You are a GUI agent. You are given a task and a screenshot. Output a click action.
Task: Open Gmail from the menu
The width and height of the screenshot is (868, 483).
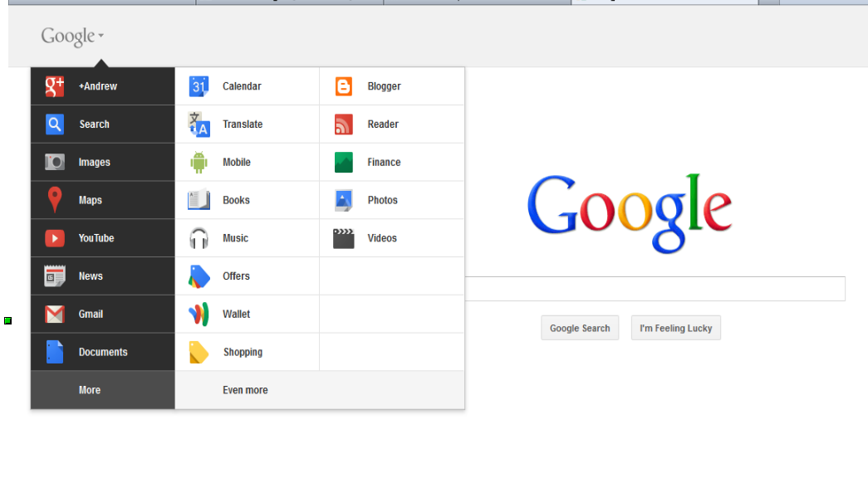tap(102, 315)
